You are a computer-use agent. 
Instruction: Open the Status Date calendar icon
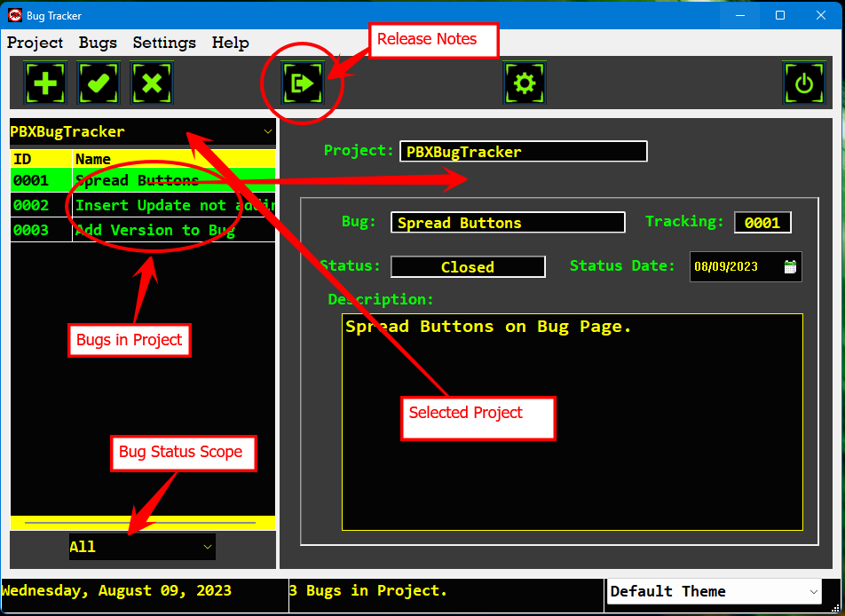(790, 267)
